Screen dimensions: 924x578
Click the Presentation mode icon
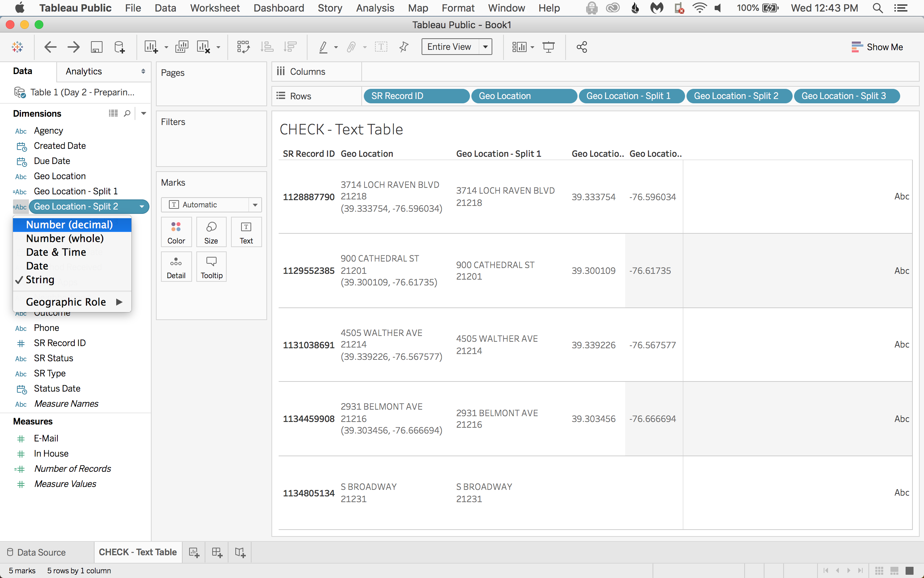549,47
